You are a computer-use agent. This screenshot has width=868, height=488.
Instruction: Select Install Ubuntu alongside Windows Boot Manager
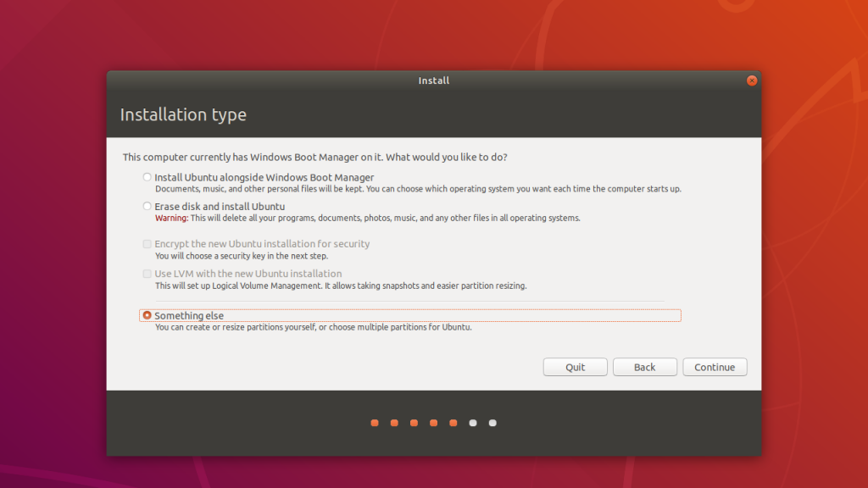(147, 177)
